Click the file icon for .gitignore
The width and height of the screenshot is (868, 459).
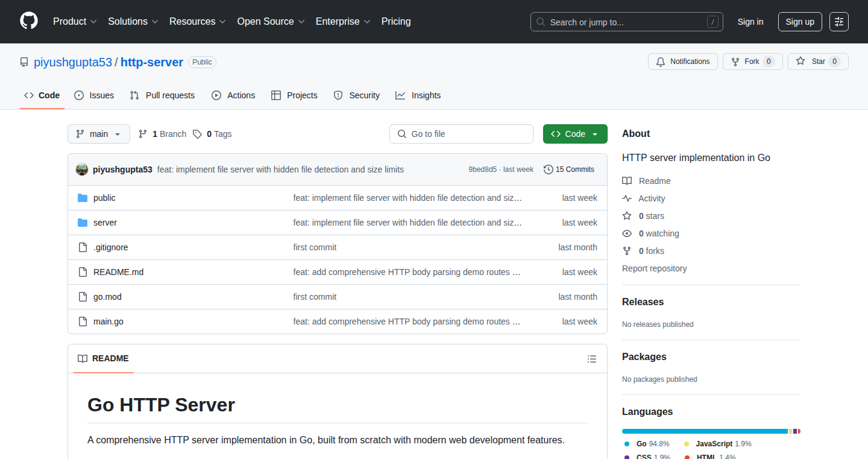pyautogui.click(x=83, y=247)
